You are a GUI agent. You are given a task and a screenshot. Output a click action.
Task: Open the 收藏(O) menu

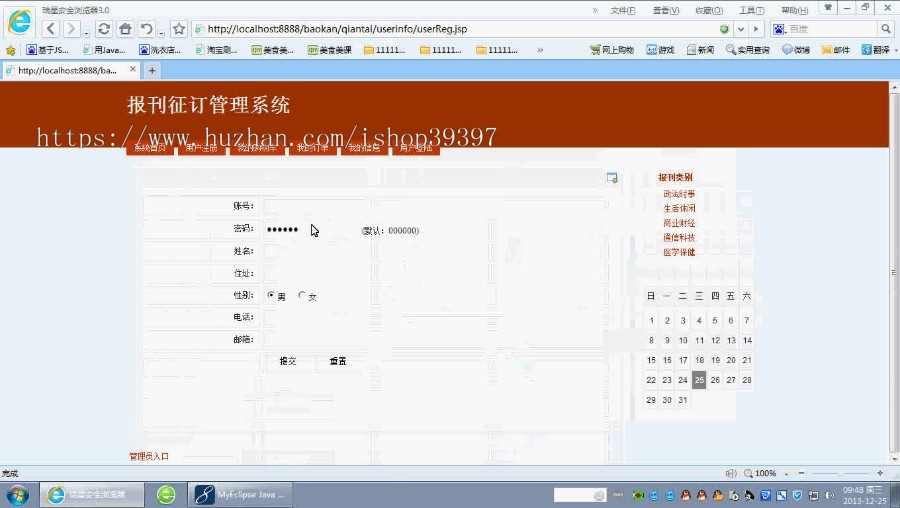click(x=709, y=10)
